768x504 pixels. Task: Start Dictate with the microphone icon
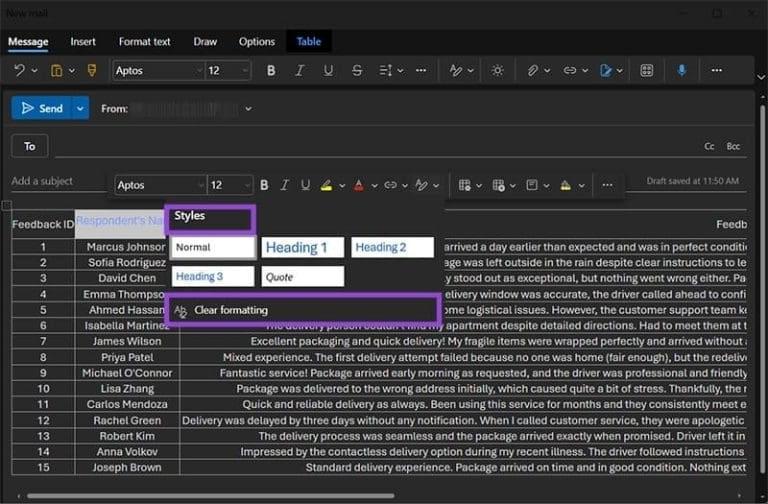(682, 71)
